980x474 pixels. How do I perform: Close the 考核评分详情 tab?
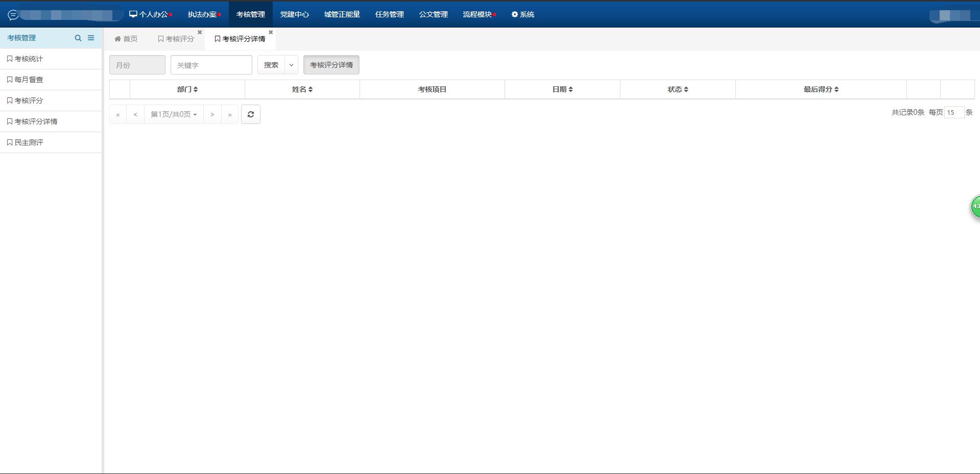(x=271, y=32)
